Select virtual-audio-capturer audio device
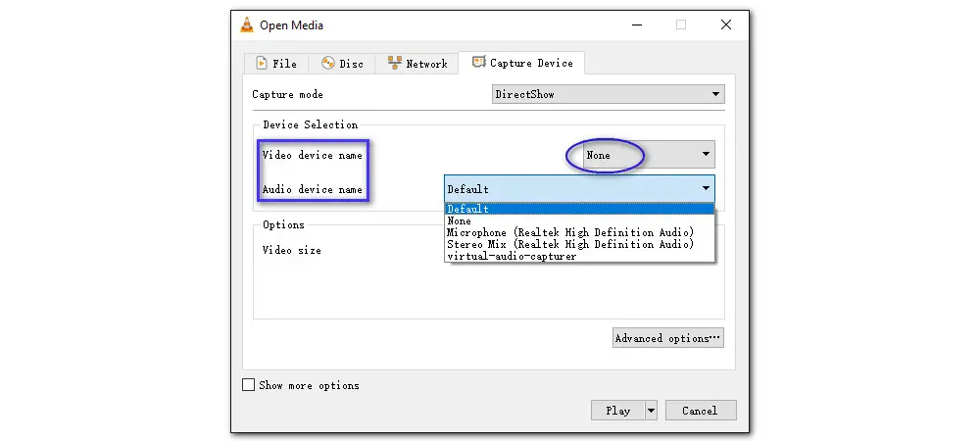Viewport: 980px width, 441px height. 579,256
